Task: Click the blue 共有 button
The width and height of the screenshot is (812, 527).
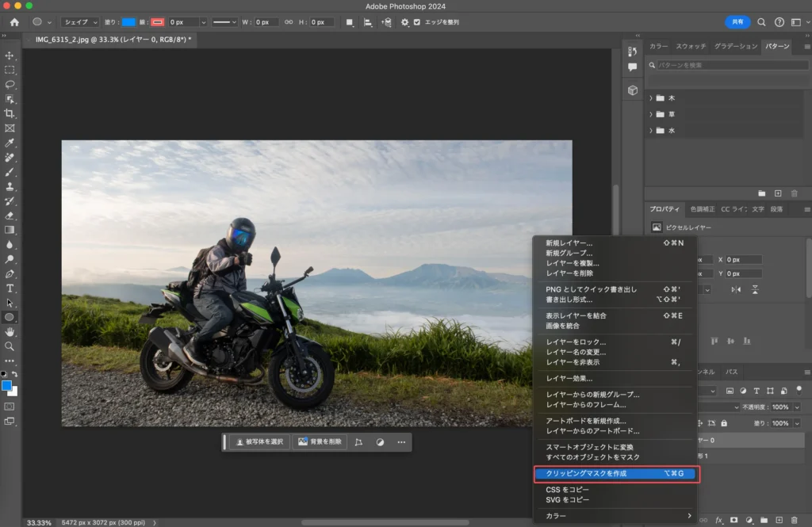Action: pos(737,22)
